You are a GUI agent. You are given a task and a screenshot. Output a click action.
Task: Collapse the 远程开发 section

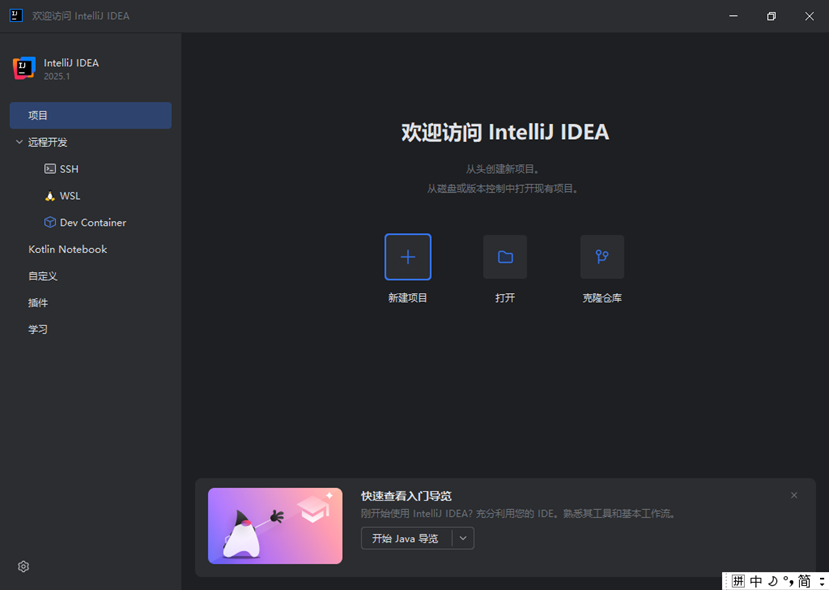(19, 142)
